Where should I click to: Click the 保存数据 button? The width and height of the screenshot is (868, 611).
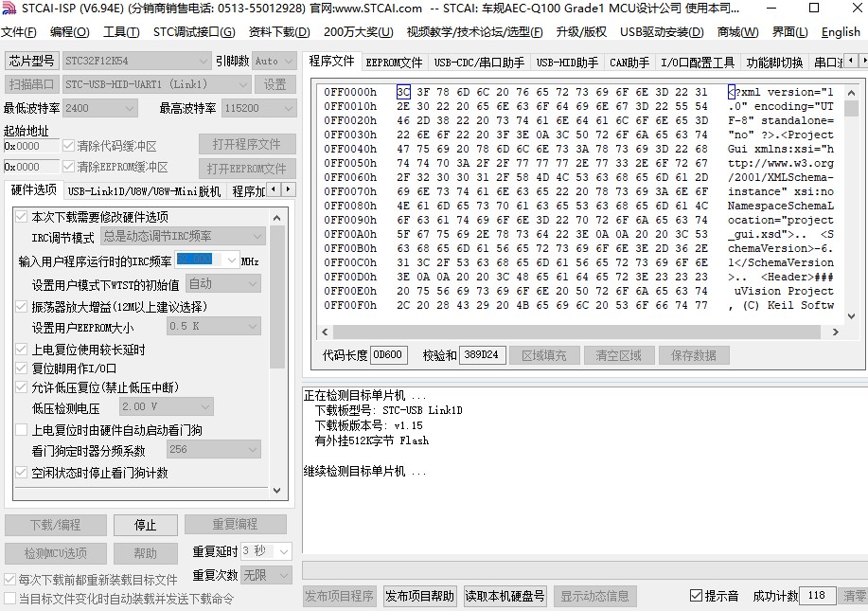(694, 355)
